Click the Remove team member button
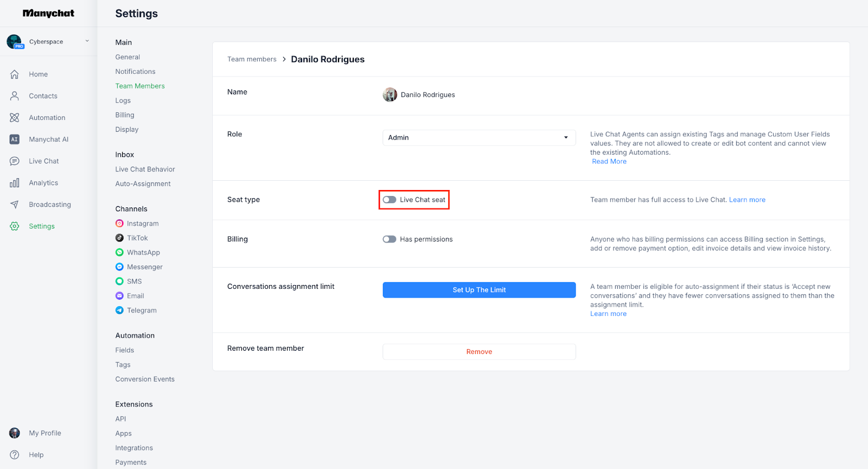 pyautogui.click(x=479, y=352)
